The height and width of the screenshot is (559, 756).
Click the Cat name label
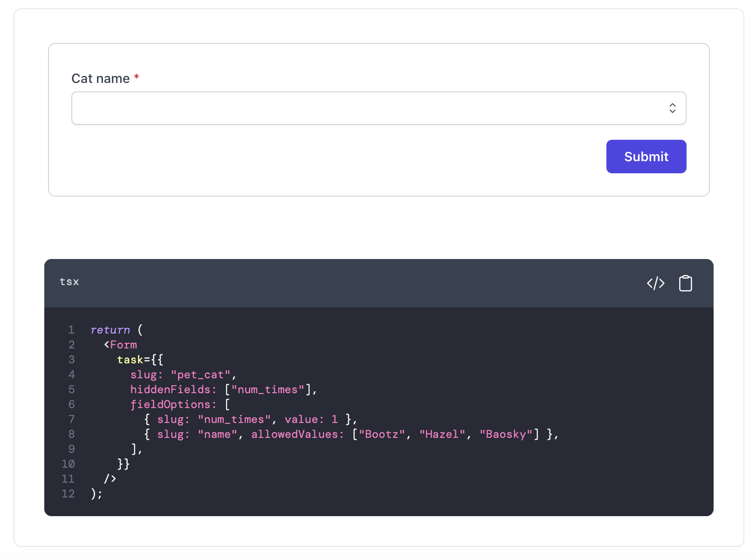[x=100, y=78]
